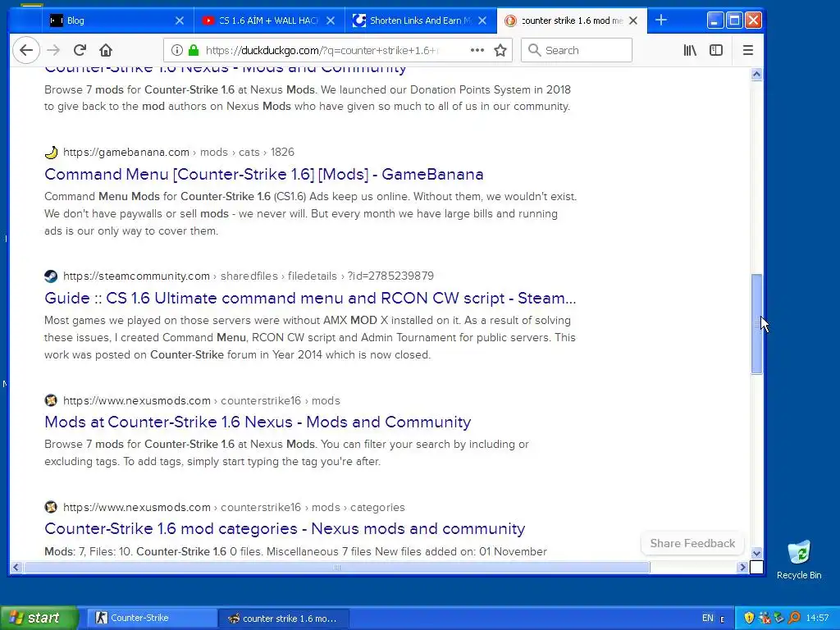
Task: Open the page actions three-dot menu
Action: pos(477,50)
